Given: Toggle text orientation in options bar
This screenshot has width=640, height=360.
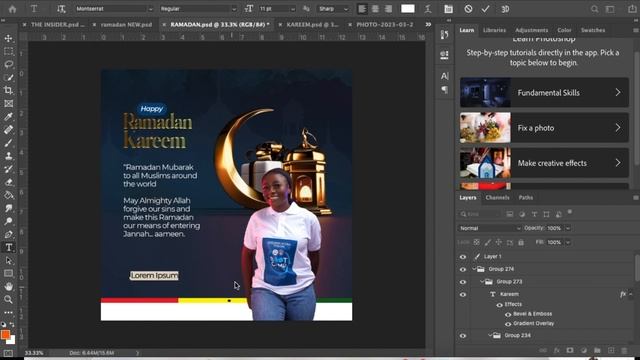Looking at the screenshot, I should coord(61,9).
